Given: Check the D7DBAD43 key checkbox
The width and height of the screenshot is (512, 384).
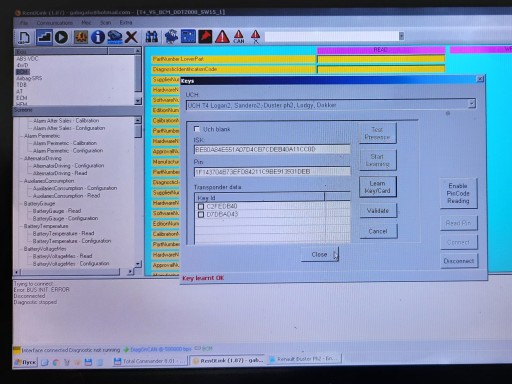Looking at the screenshot, I should (201, 215).
